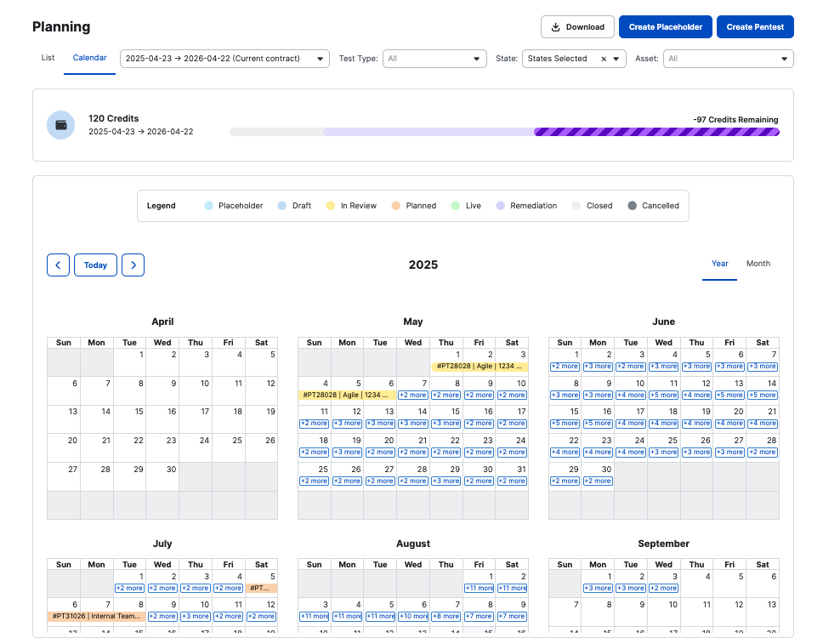Expand +5 more on June 11
The height and width of the screenshot is (638, 840).
point(663,395)
